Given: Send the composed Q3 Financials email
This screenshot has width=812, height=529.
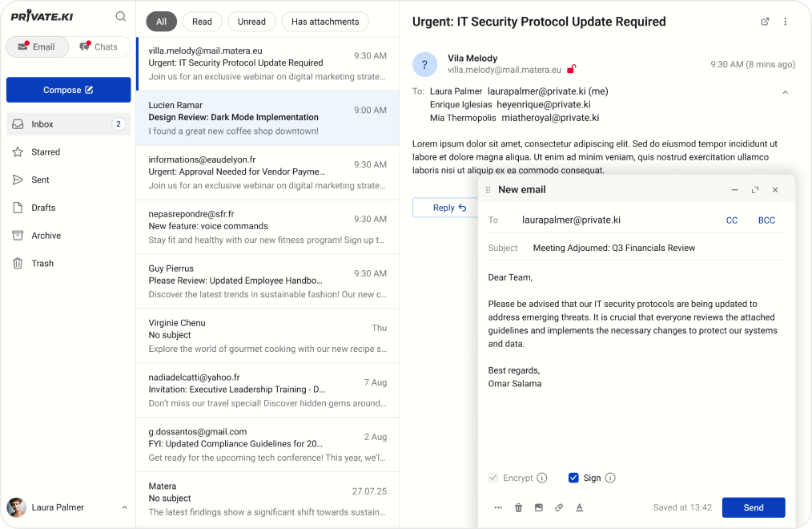Looking at the screenshot, I should [753, 507].
